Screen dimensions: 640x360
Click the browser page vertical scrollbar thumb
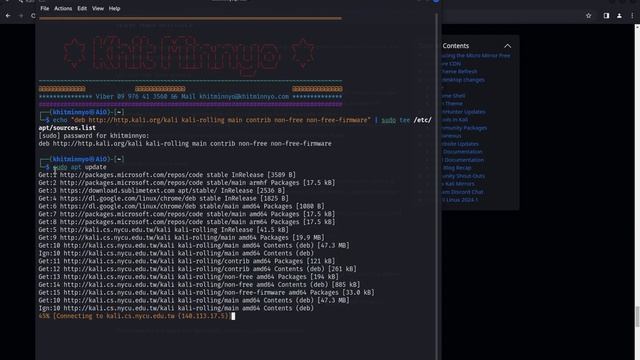637,316
